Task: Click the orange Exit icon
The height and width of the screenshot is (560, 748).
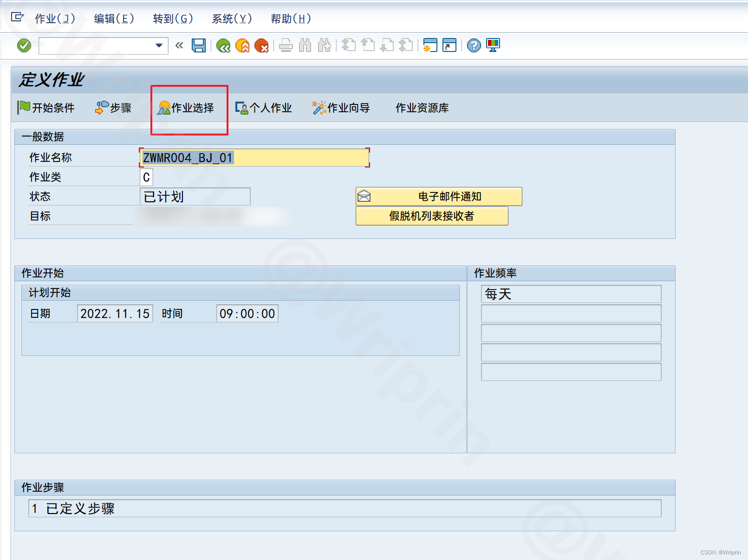Action: click(242, 45)
